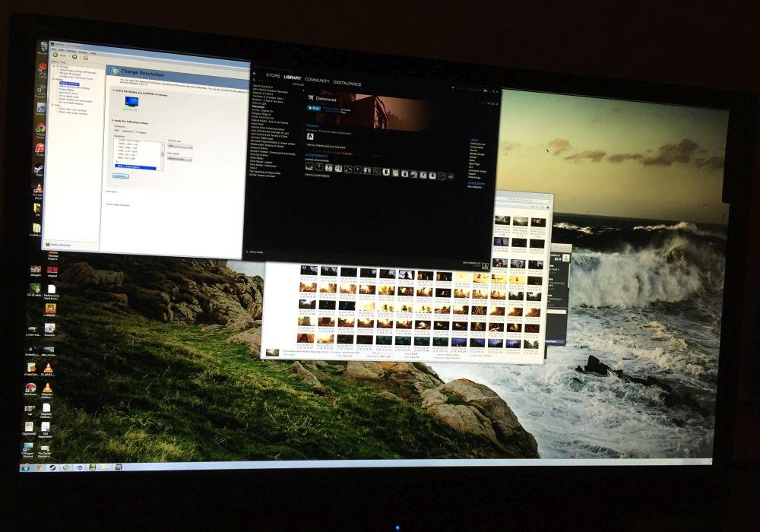This screenshot has height=532, width=760.
Task: Click the friend avatar under Friends in Steam
Action: tap(310, 137)
